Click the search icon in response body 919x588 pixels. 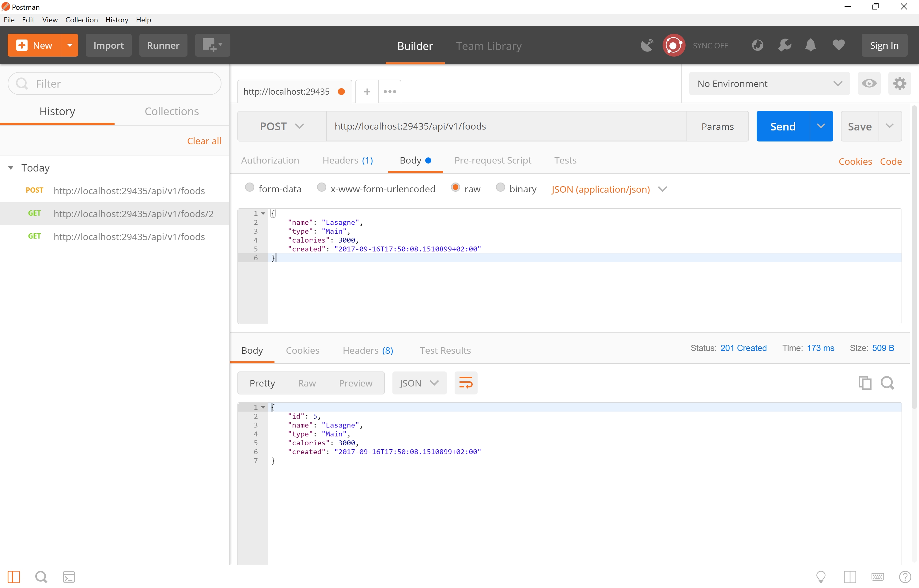tap(887, 383)
